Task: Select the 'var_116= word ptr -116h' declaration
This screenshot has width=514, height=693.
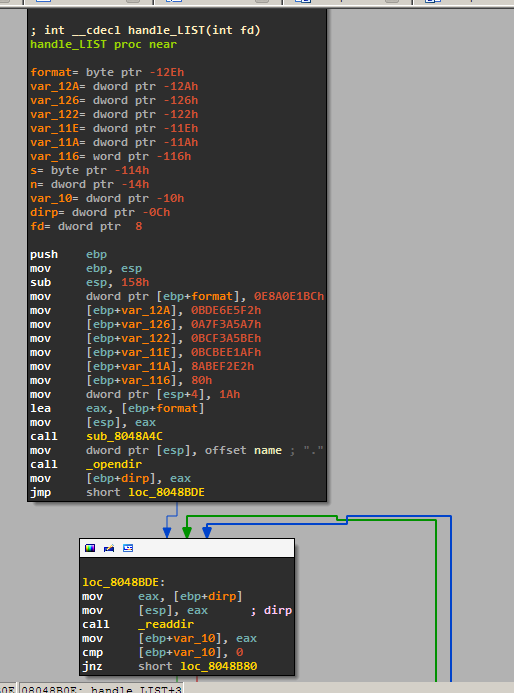Action: pyautogui.click(x=110, y=156)
